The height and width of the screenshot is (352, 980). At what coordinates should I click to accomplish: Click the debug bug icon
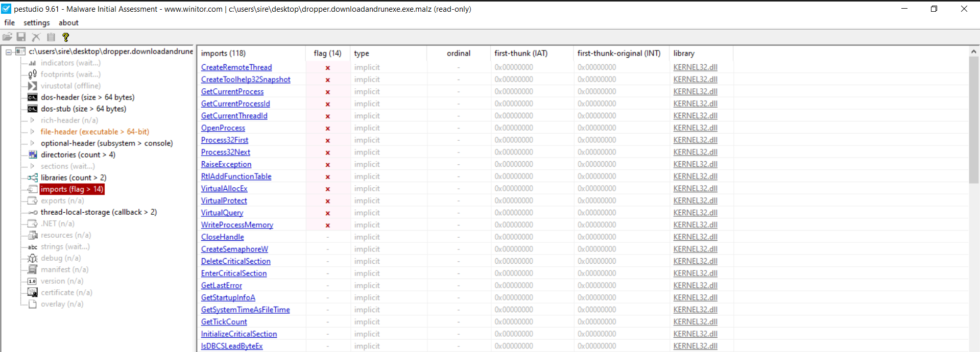(x=32, y=258)
